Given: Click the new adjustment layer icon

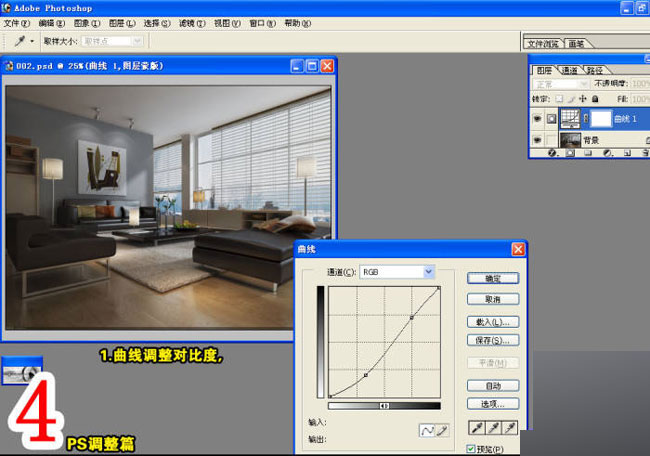Looking at the screenshot, I should [x=608, y=153].
